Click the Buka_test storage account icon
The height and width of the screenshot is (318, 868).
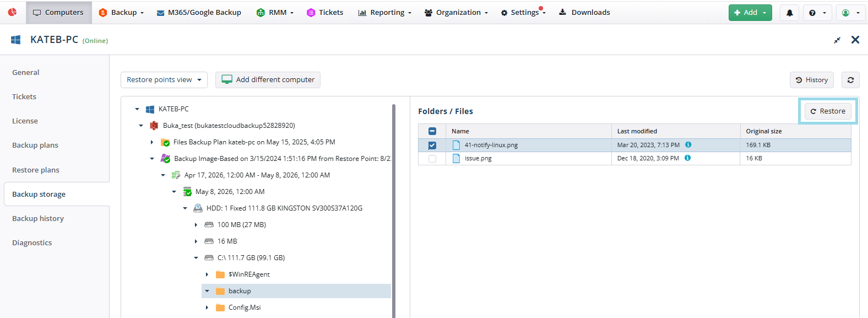pos(154,126)
